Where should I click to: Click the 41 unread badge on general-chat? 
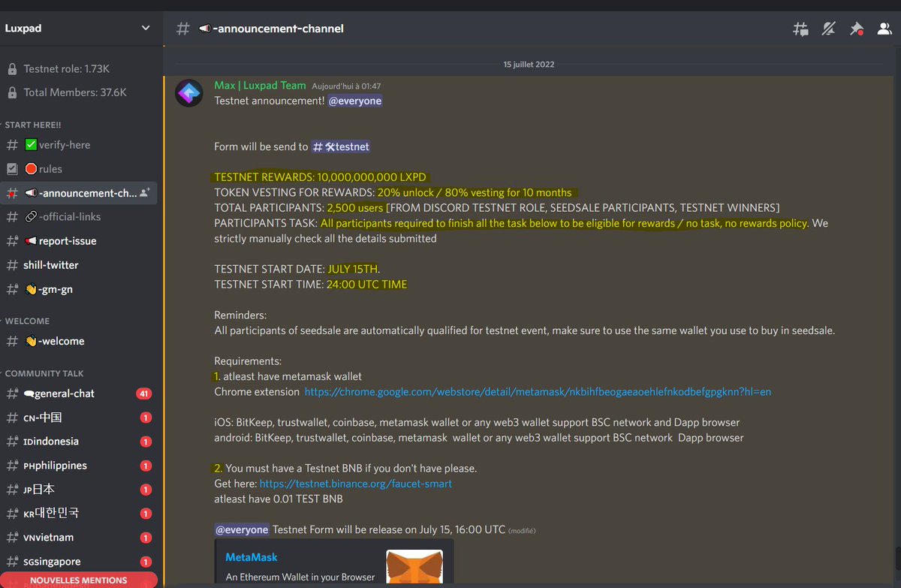tap(145, 394)
